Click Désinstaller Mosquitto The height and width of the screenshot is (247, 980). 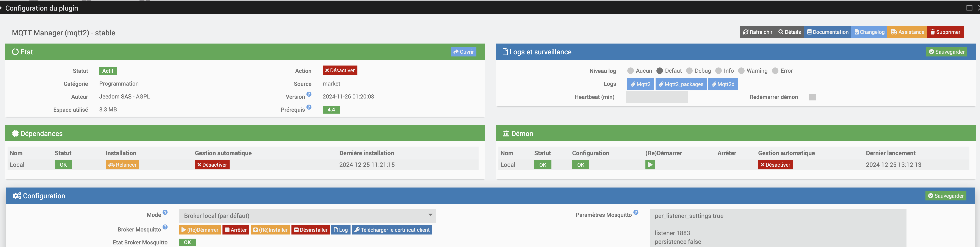tap(310, 230)
